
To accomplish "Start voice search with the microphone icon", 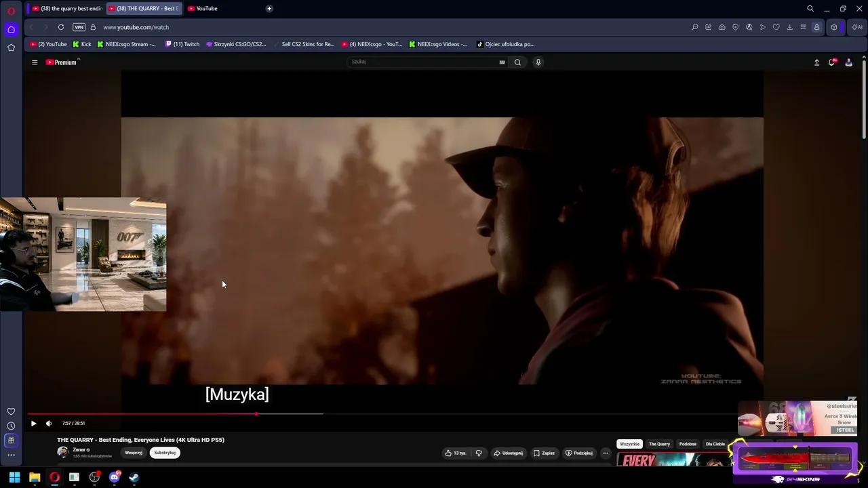I will pos(538,62).
